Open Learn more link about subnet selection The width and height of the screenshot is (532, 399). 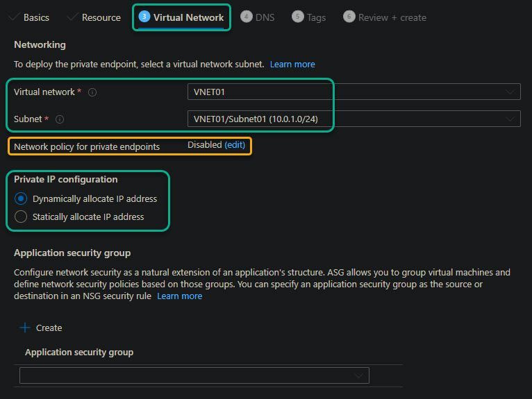click(292, 64)
